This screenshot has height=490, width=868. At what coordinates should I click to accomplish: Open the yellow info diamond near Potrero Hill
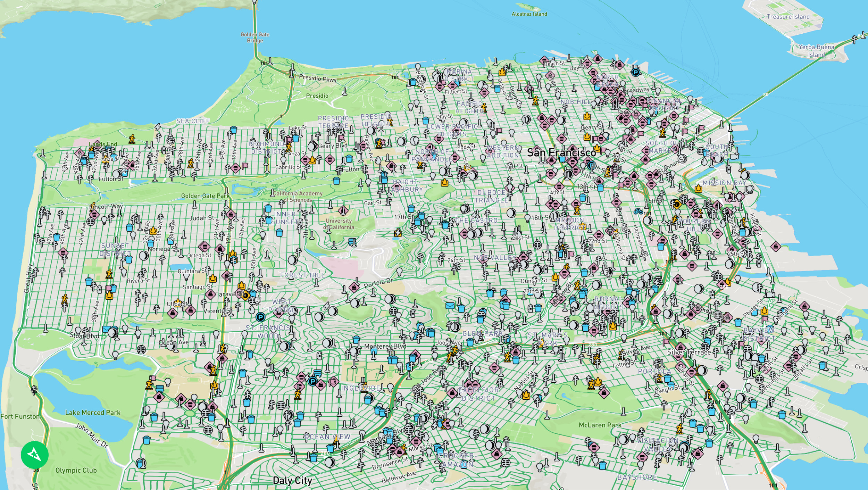tap(677, 204)
